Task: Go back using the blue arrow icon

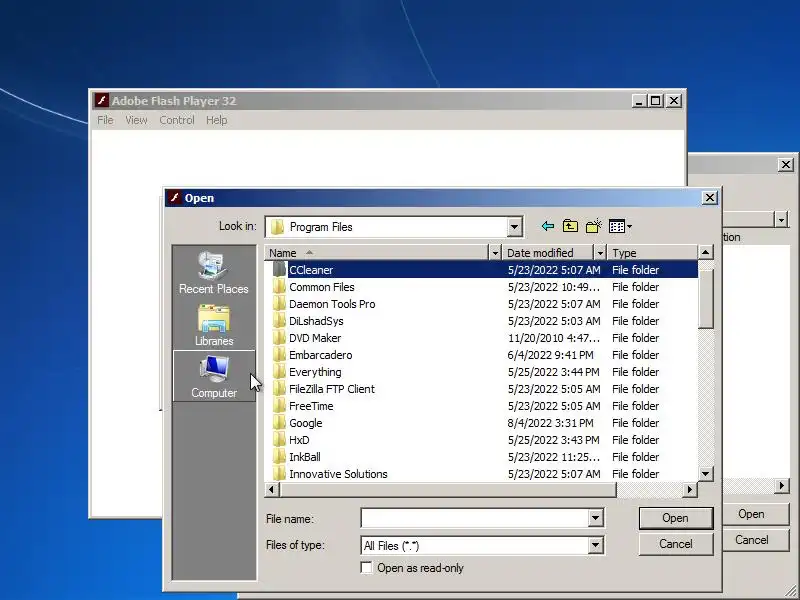Action: (x=547, y=226)
